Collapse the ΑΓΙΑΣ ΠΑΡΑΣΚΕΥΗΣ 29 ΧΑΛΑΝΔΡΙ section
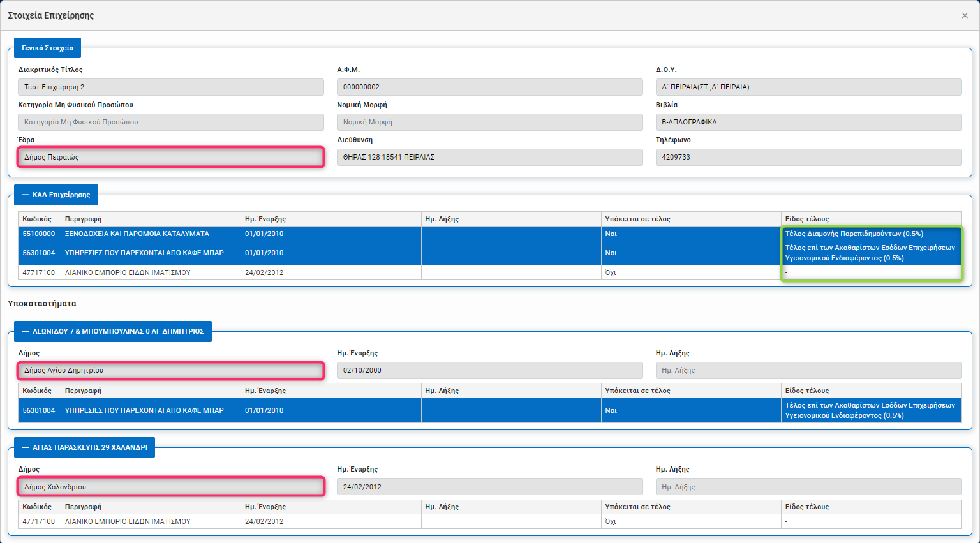 pyautogui.click(x=84, y=447)
